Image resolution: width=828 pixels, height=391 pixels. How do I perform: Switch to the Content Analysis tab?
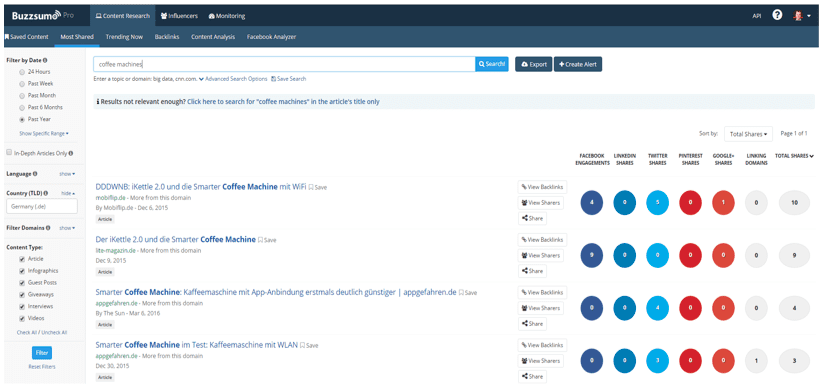coord(213,37)
